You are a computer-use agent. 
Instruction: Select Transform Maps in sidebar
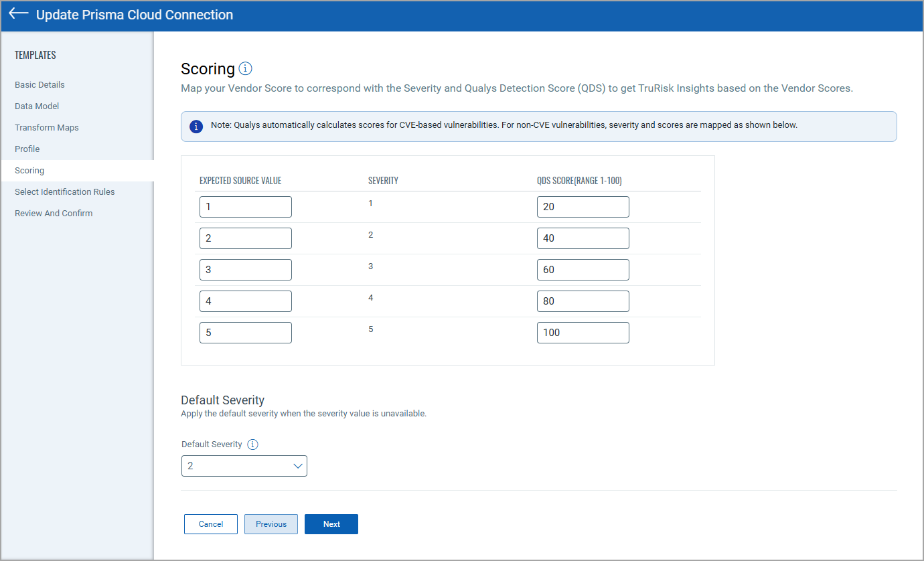[x=47, y=128]
